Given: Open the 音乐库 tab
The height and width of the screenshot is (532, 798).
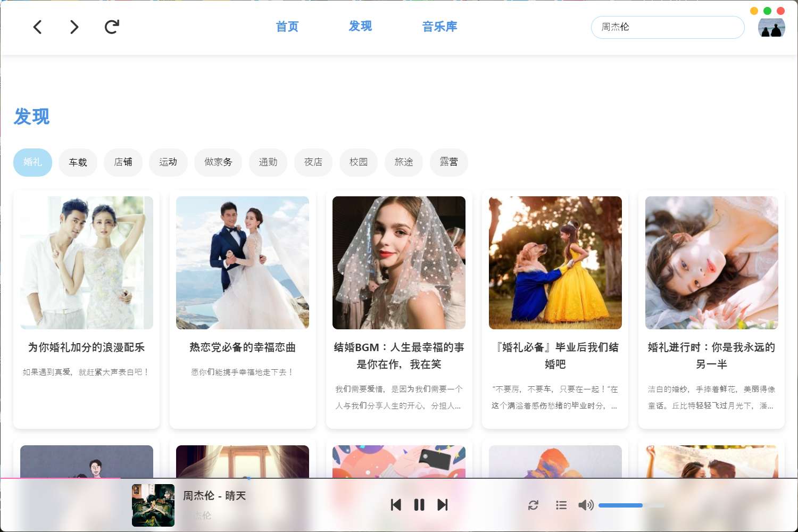Looking at the screenshot, I should [x=439, y=27].
